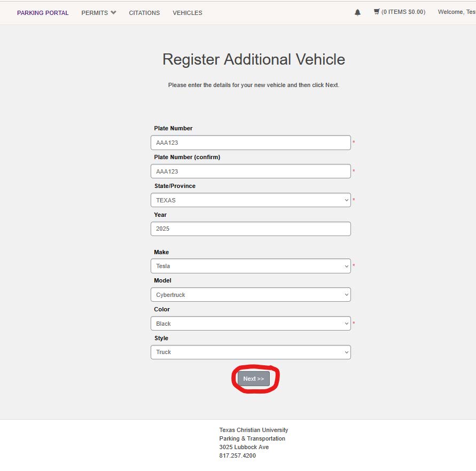
Task: Open the Make dropdown showing Tesla
Action: pos(251,266)
